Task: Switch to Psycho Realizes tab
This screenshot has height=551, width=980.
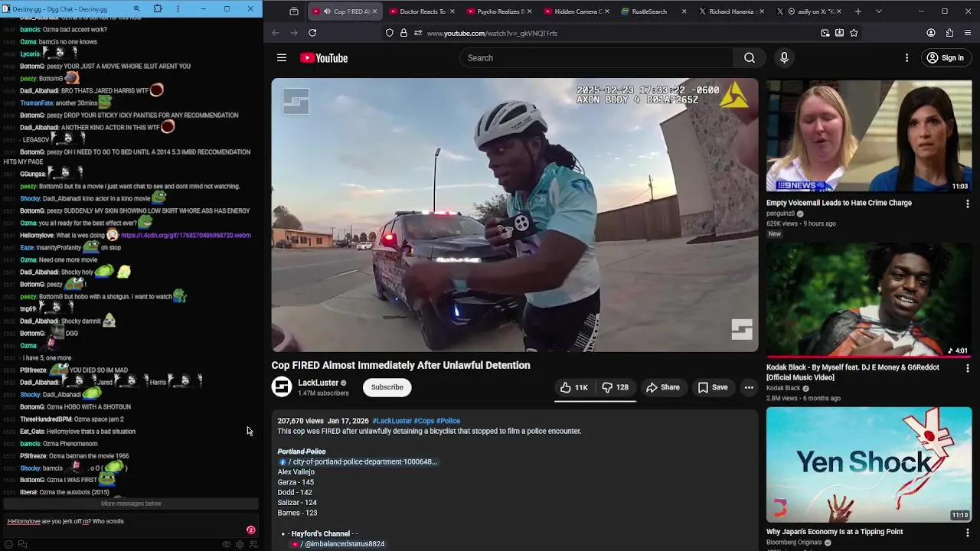Action: point(500,11)
